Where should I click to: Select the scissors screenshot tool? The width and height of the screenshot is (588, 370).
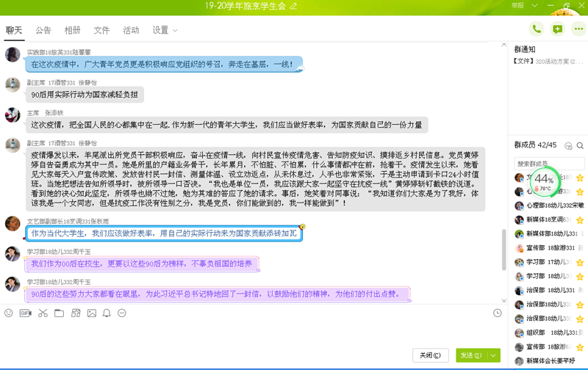(43, 313)
